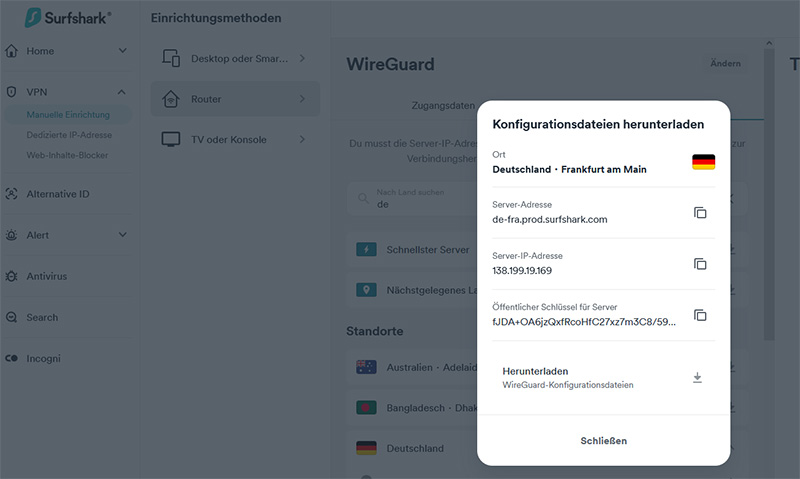This screenshot has width=800, height=479.
Task: Copy the Server-Adresse value
Action: click(x=700, y=213)
